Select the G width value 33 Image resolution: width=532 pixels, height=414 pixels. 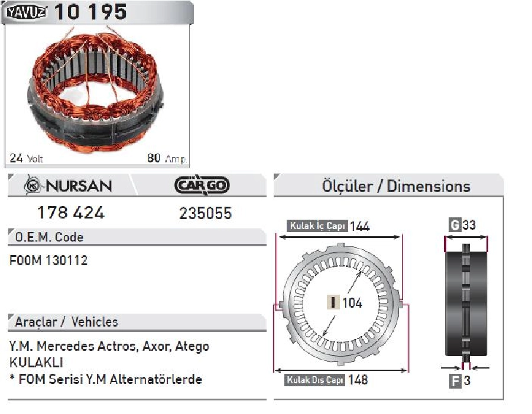(x=469, y=224)
